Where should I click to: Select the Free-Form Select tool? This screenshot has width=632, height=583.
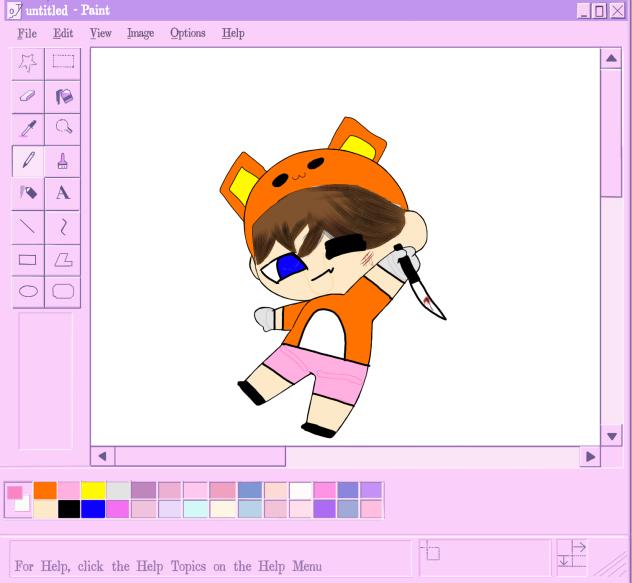point(28,64)
